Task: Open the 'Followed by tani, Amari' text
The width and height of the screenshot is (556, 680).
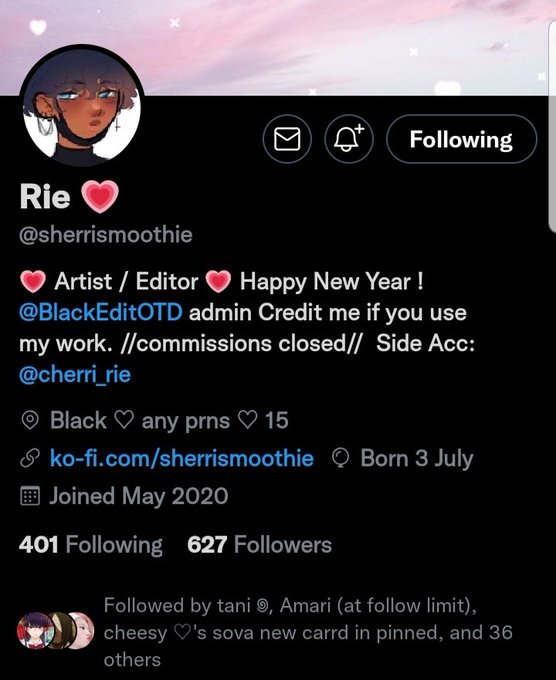Action: click(x=308, y=632)
